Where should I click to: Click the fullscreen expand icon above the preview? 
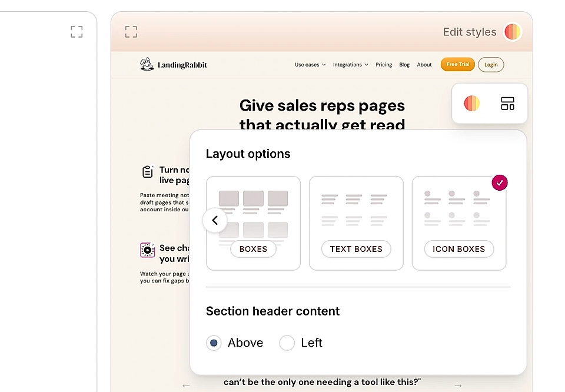point(131,32)
